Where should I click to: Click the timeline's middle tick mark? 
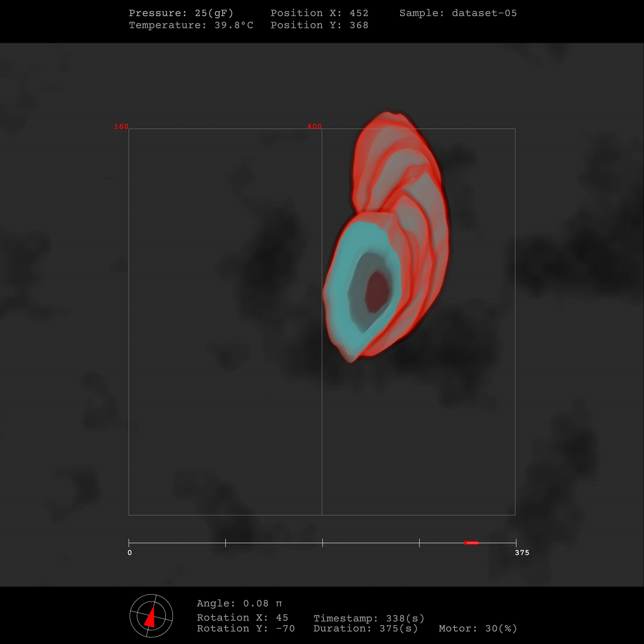coord(322,543)
